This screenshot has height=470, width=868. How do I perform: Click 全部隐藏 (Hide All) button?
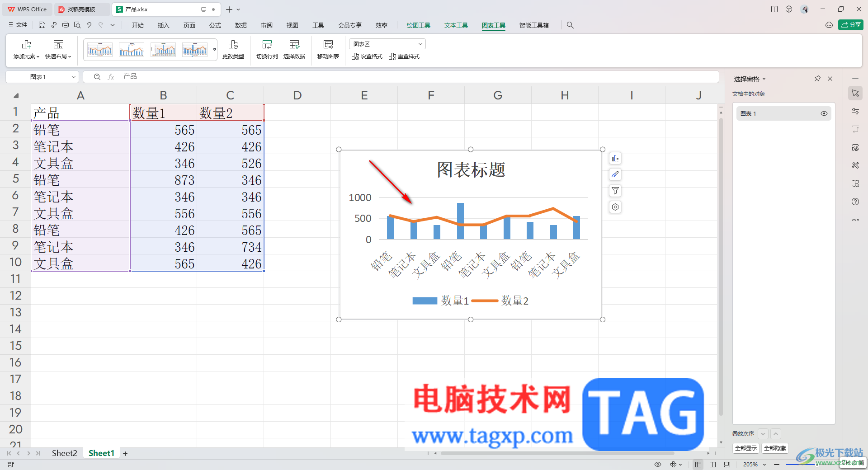pyautogui.click(x=775, y=448)
